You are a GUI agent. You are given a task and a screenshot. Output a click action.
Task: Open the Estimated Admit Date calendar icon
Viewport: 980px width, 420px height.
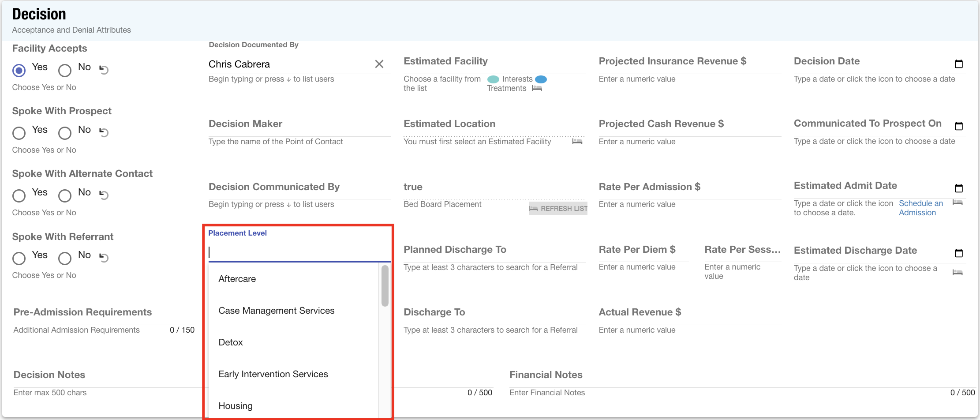coord(958,188)
